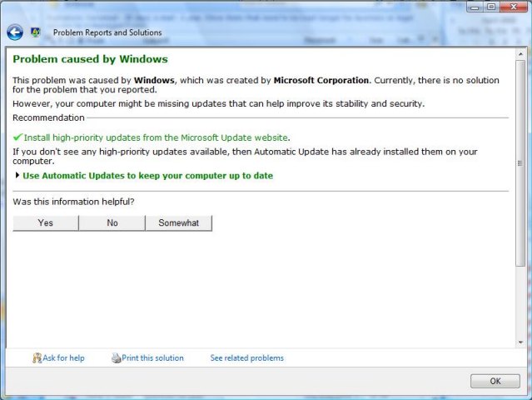
Task: Open See related problems link
Action: click(x=247, y=357)
